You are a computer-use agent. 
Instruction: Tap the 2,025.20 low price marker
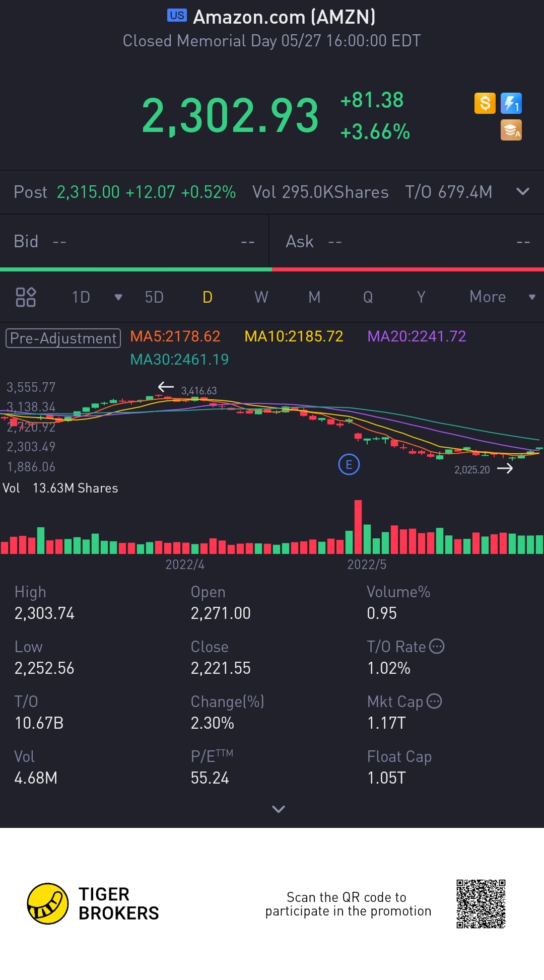click(472, 470)
